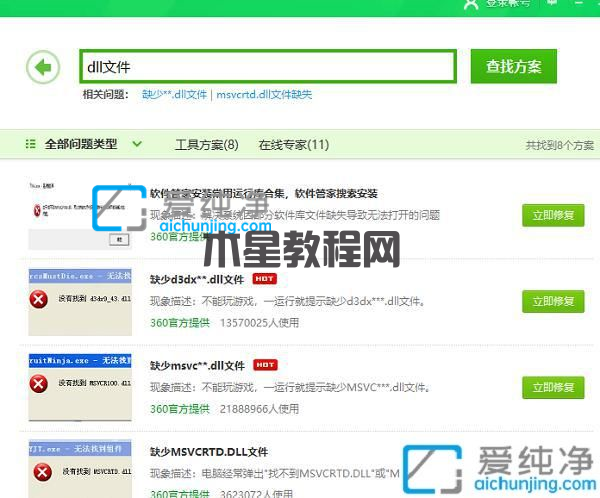
Task: Click 立即修复 for 软件管家 runtime library entry
Action: pyautogui.click(x=553, y=215)
